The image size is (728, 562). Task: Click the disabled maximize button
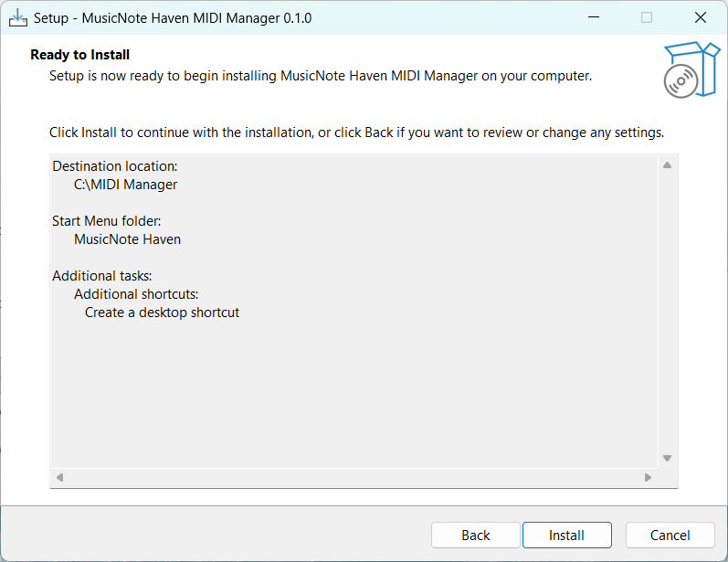tap(647, 17)
